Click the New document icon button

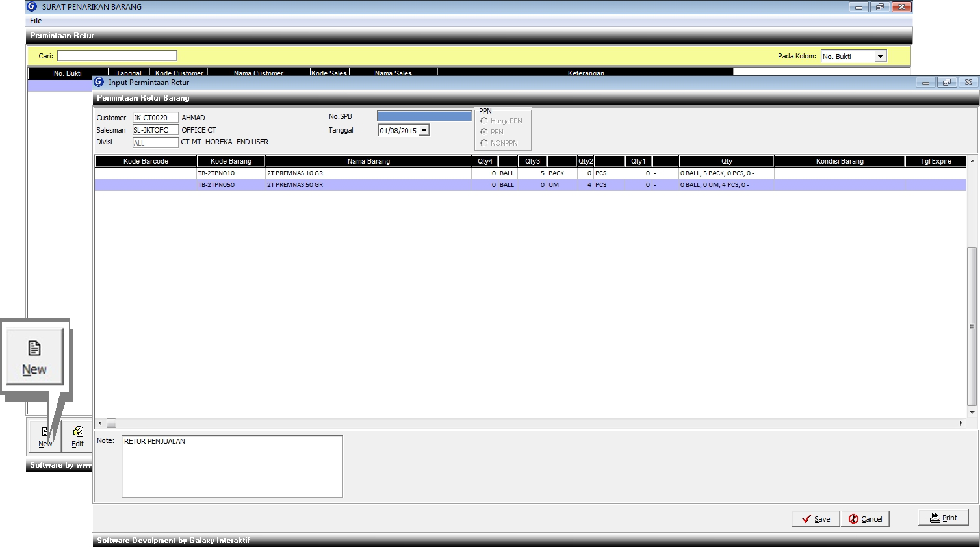pyautogui.click(x=45, y=436)
